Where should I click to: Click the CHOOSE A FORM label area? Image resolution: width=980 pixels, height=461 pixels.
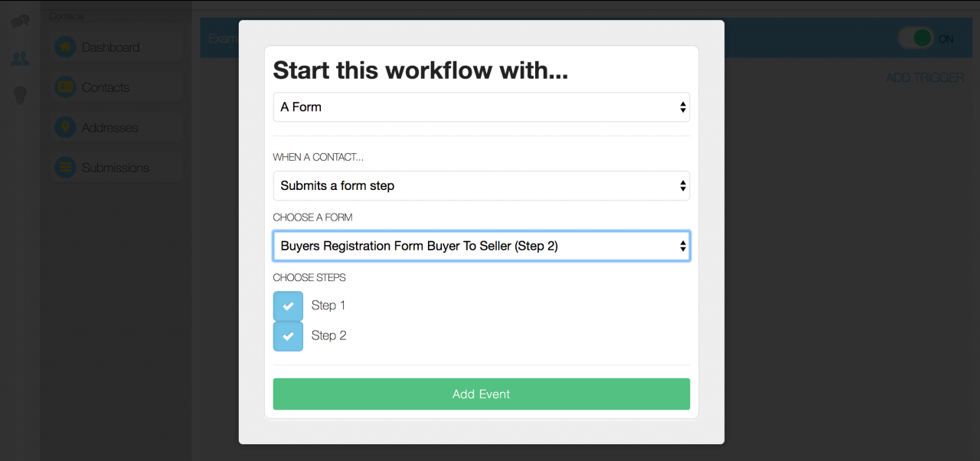(x=312, y=217)
